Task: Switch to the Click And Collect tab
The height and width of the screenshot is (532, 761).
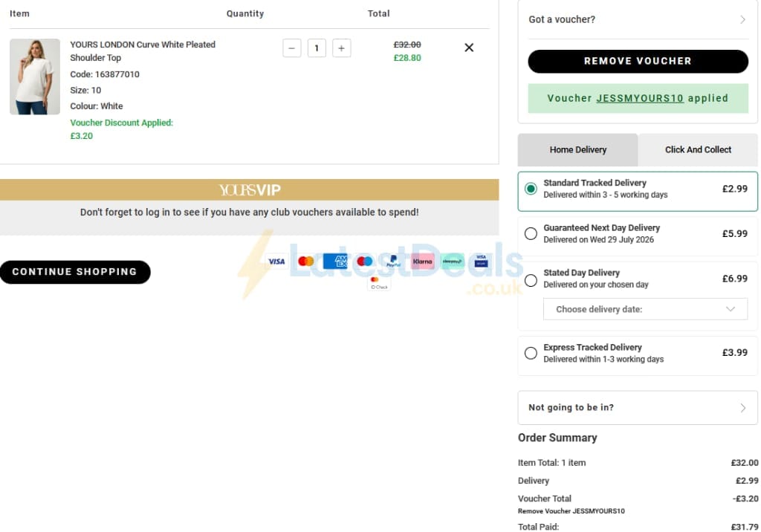Action: (698, 149)
